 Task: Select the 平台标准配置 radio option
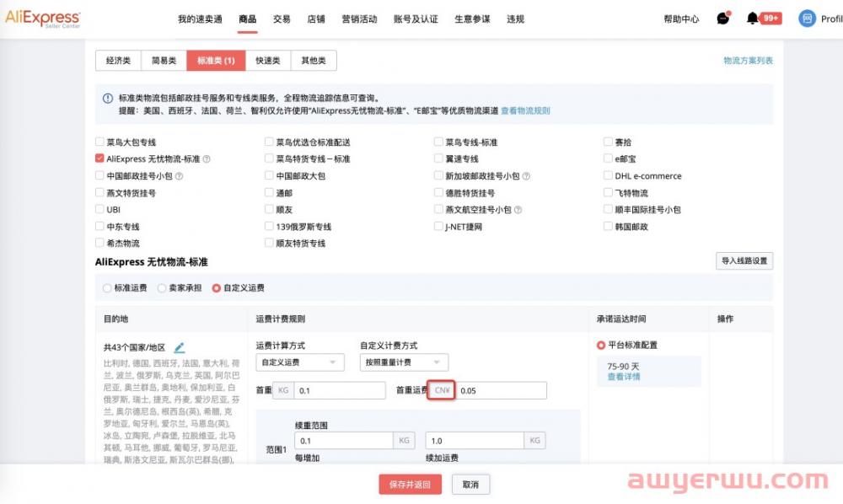pyautogui.click(x=601, y=345)
